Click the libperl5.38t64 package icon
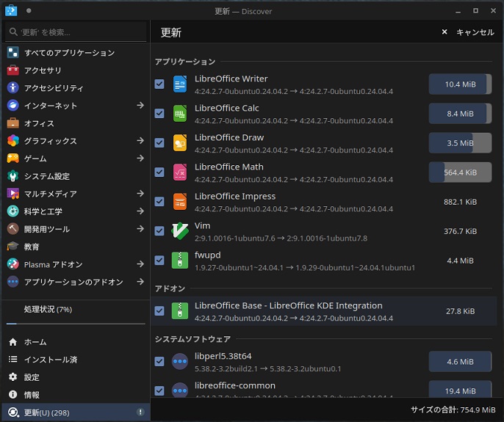504x422 pixels. click(180, 361)
